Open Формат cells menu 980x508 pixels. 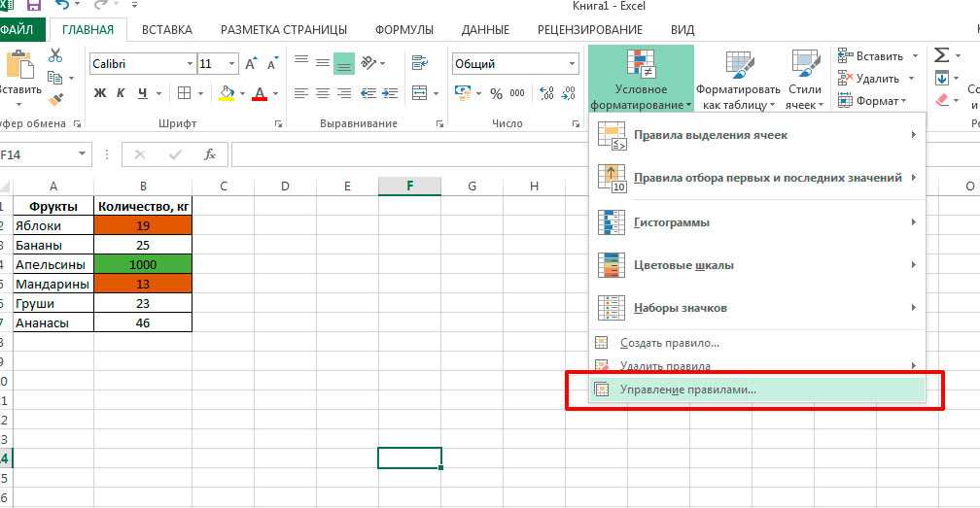click(871, 100)
